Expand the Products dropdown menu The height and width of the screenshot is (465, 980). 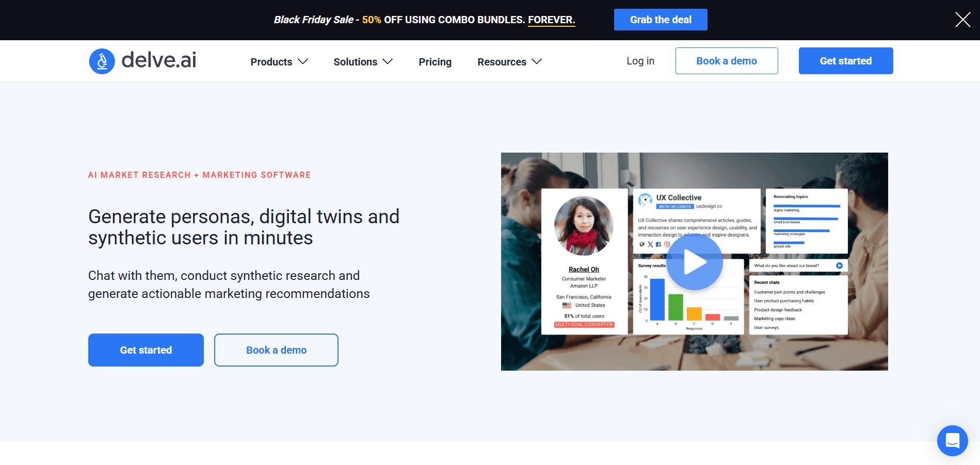pos(279,62)
